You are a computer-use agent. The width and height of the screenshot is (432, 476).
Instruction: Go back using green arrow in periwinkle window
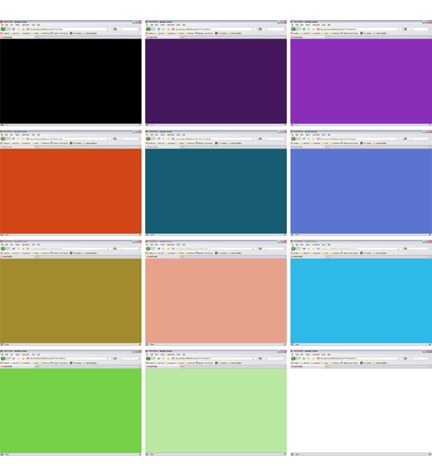coord(294,139)
